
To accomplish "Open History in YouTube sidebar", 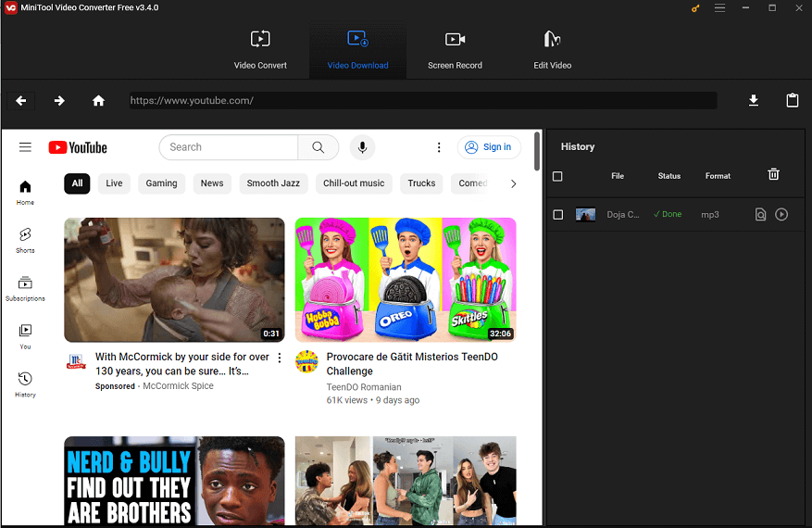I will [25, 384].
